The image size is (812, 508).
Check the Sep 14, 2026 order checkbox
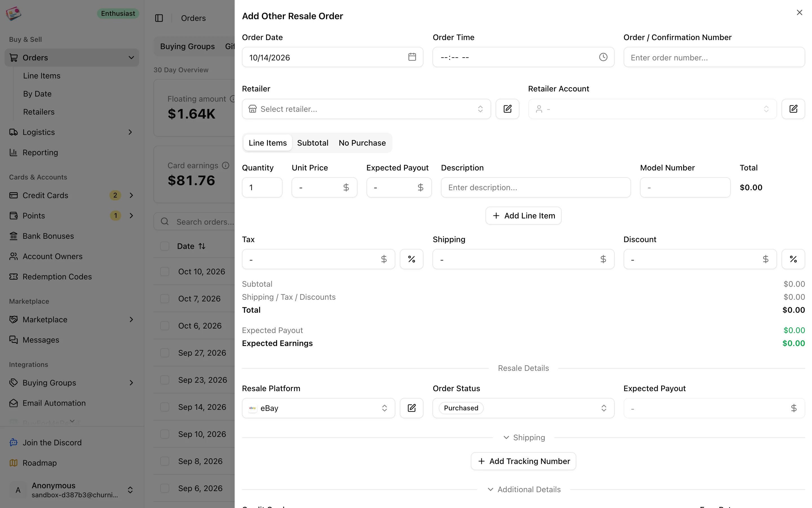tap(165, 407)
